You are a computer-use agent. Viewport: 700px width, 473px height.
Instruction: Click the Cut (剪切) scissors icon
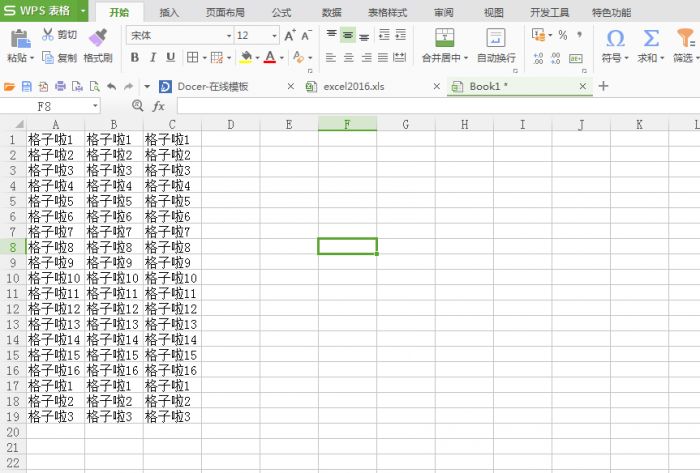47,34
